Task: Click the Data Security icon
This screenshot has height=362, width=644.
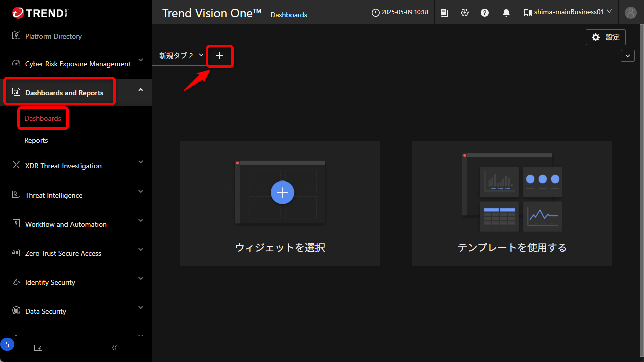Action: 16,311
